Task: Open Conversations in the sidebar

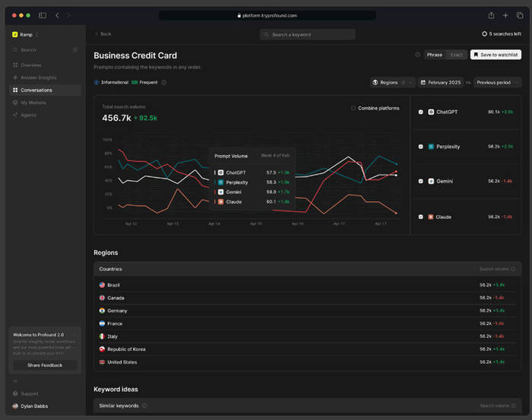Action: coord(36,90)
